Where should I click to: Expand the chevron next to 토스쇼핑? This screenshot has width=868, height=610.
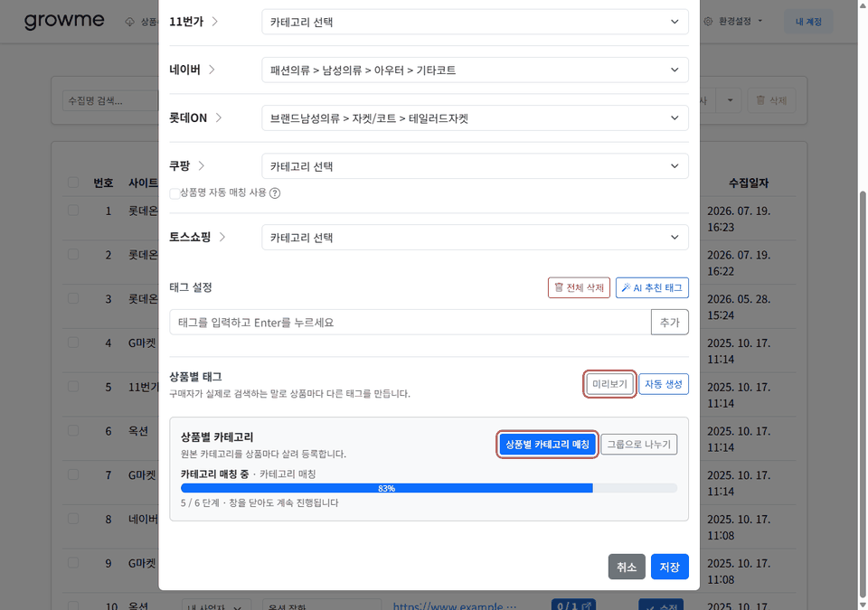tap(222, 237)
